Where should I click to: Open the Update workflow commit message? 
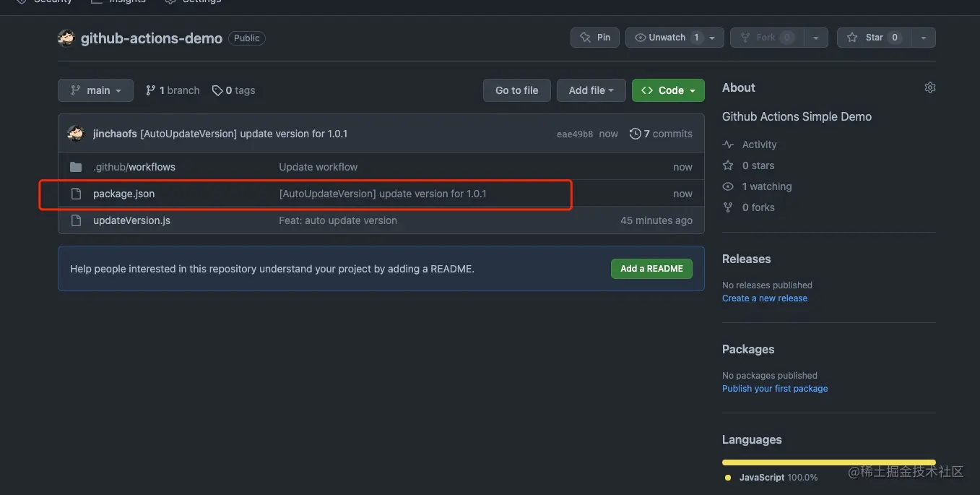(318, 167)
